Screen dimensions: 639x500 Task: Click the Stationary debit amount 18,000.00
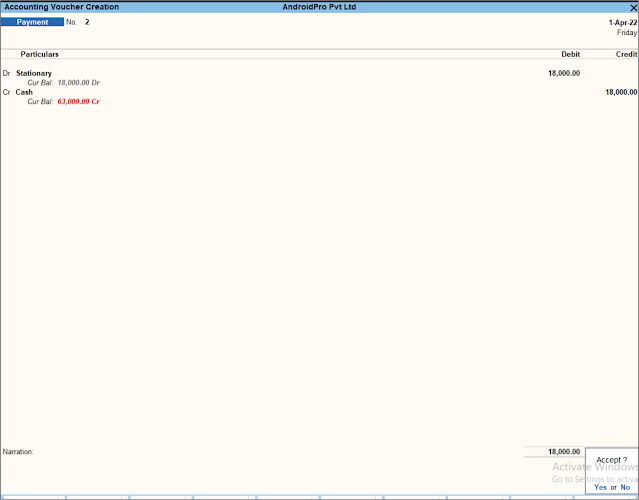tap(564, 73)
